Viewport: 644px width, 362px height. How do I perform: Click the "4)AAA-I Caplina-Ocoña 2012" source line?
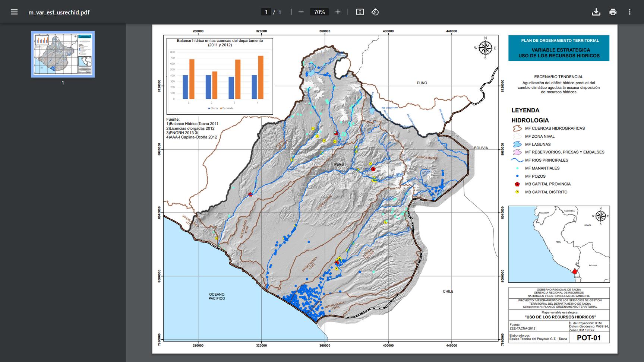[x=192, y=137]
